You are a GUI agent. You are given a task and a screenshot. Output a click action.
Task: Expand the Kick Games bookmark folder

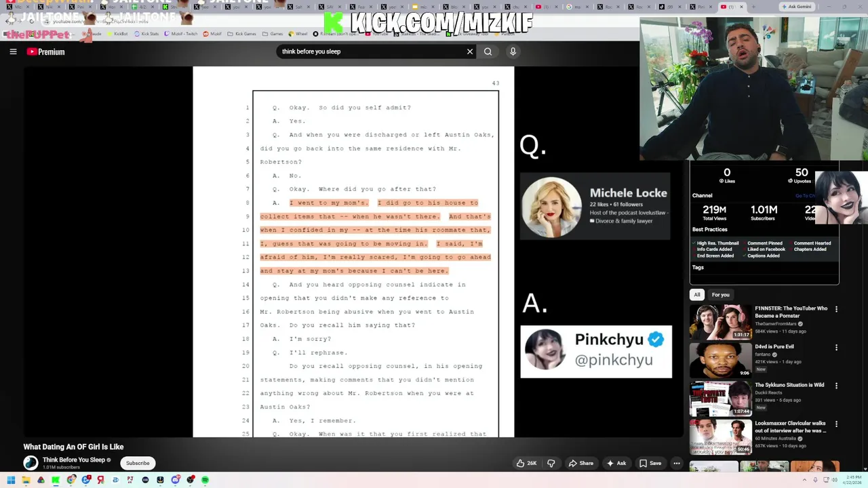pyautogui.click(x=241, y=34)
